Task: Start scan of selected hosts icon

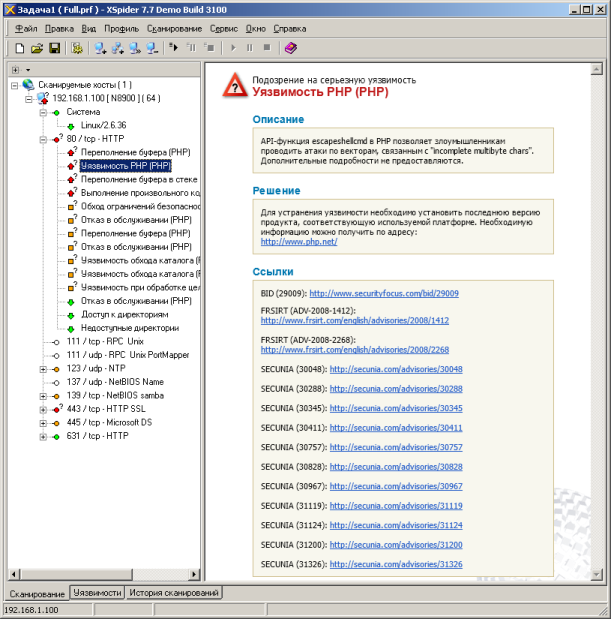Action: (174, 47)
